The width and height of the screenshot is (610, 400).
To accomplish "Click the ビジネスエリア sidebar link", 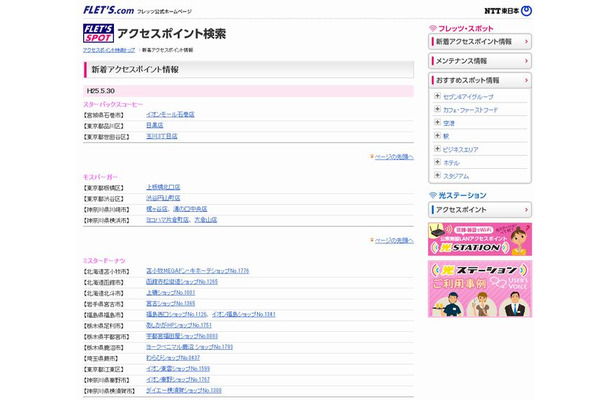I will click(x=461, y=150).
